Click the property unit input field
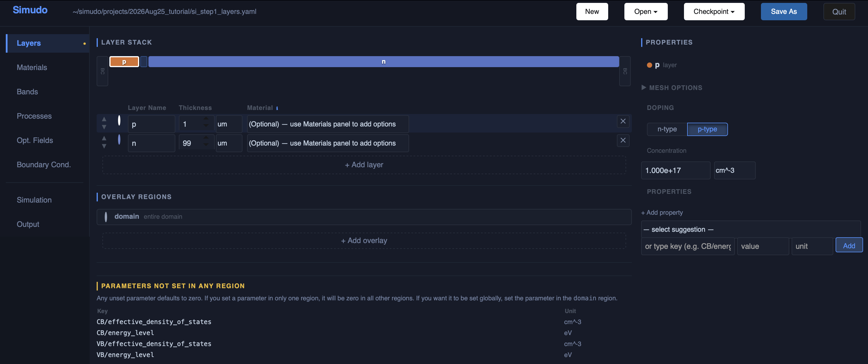The image size is (868, 364). click(812, 246)
